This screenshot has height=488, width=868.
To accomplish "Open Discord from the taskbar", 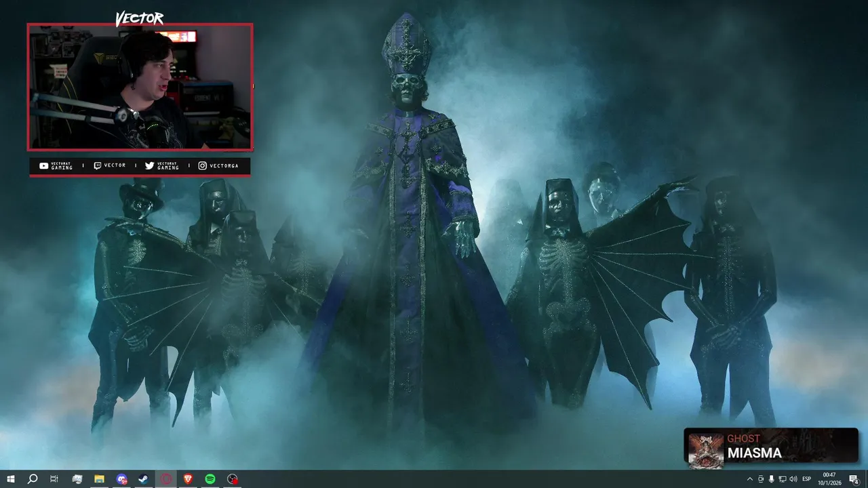I will 121,479.
